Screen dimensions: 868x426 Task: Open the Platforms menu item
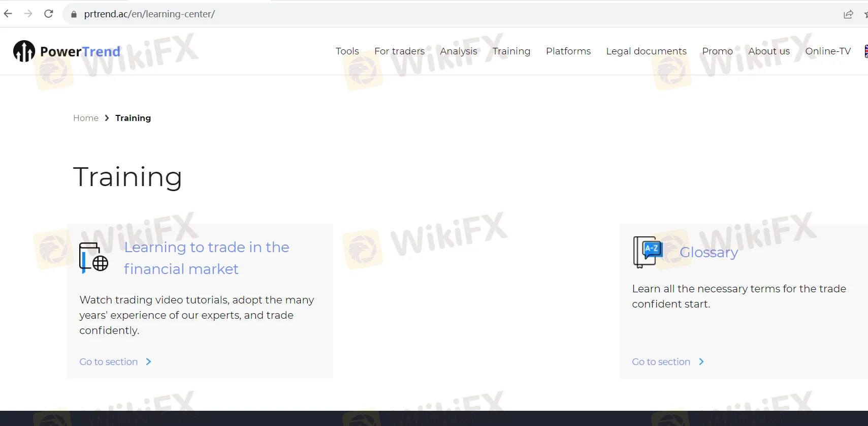[x=568, y=51]
